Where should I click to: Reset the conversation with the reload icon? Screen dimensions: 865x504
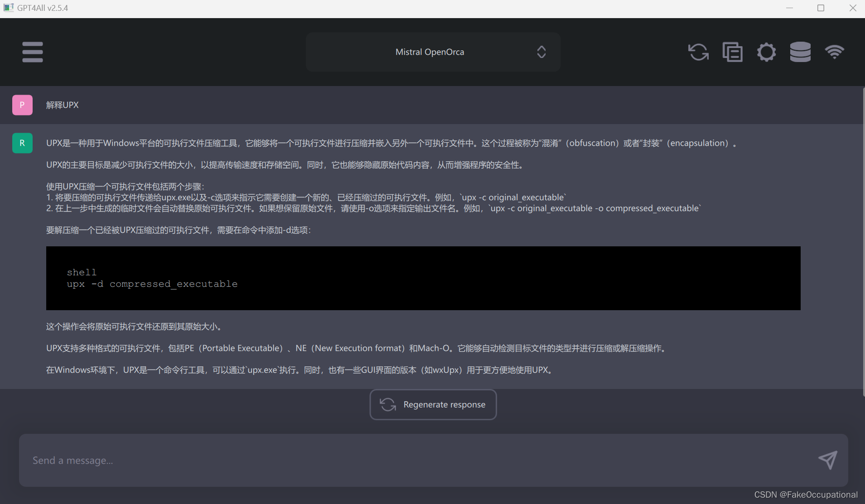tap(698, 52)
